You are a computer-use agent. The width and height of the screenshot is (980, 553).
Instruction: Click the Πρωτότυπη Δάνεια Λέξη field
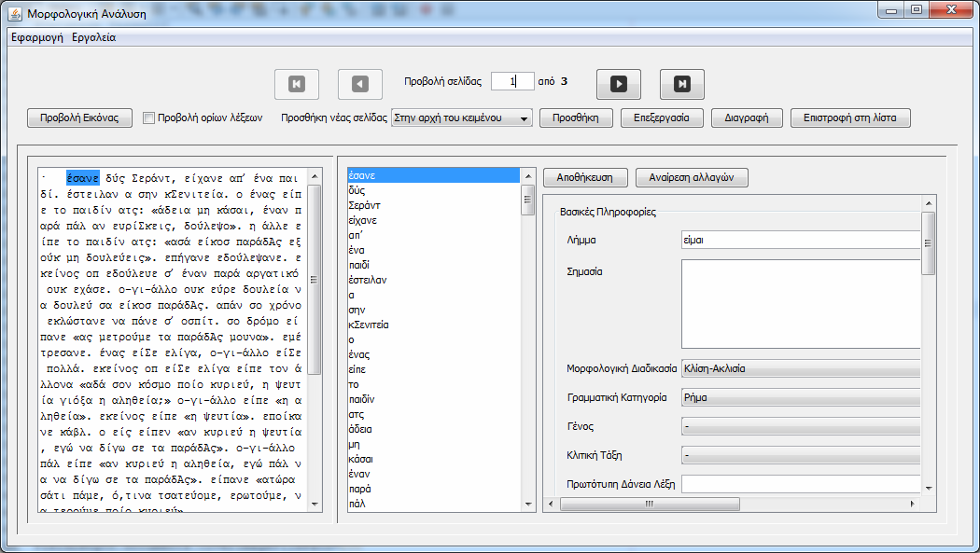801,484
